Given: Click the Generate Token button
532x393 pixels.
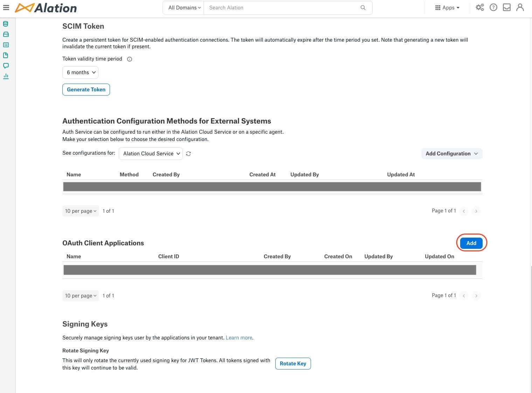Looking at the screenshot, I should pos(86,89).
